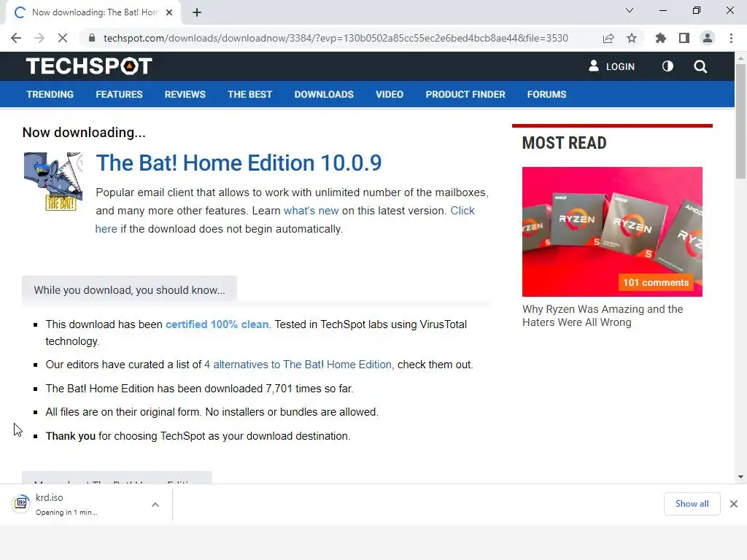
Task: Click the vertical scrollbar thumb
Action: point(740,122)
